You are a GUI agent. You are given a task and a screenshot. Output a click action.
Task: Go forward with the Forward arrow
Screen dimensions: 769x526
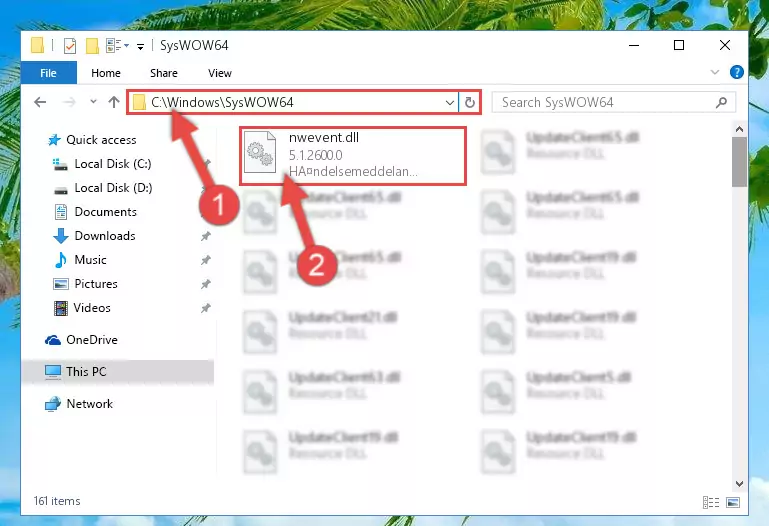tap(70, 102)
